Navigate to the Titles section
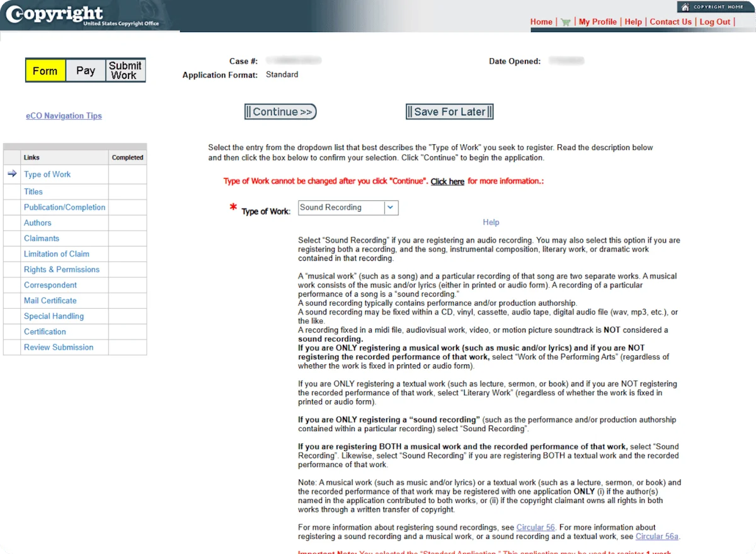Screen dimensions: 756x554 [33, 191]
